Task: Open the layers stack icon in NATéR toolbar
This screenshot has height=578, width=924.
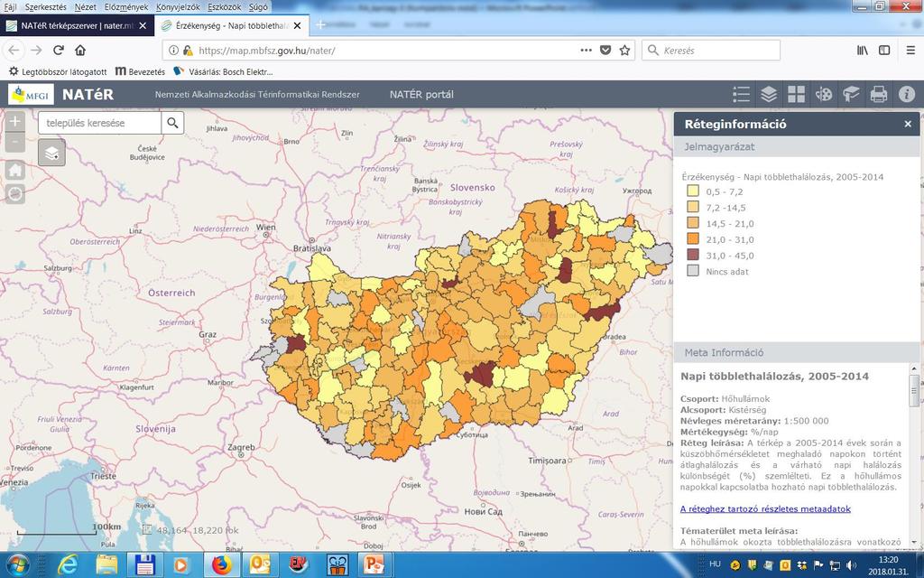Action: pos(769,94)
